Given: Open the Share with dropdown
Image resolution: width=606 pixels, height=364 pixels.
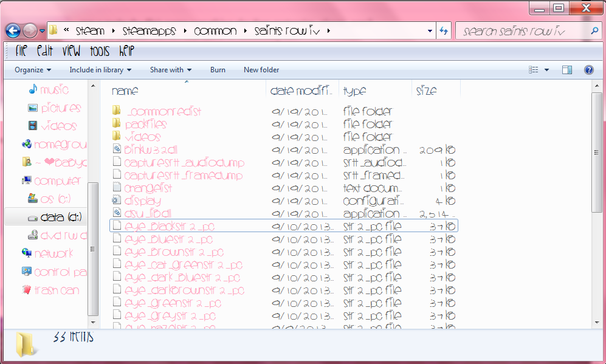Looking at the screenshot, I should [x=170, y=70].
